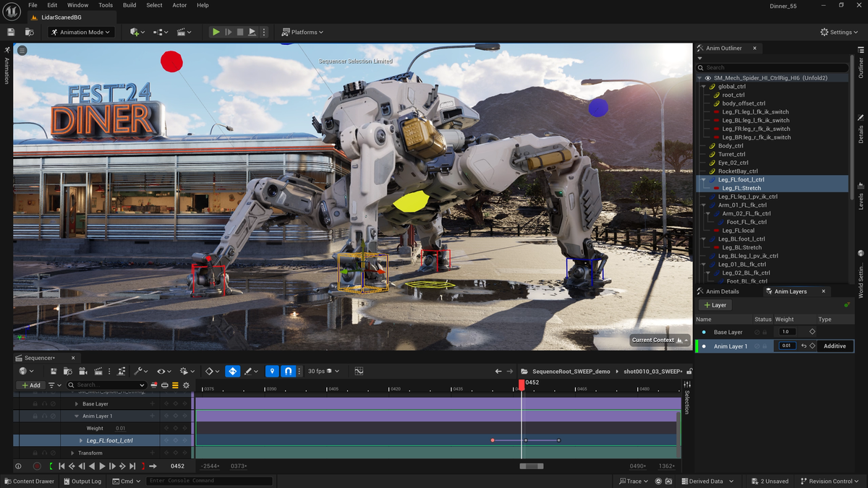Edit the Weight value of Anim Layer 1
This screenshot has width=868, height=488.
(x=786, y=346)
